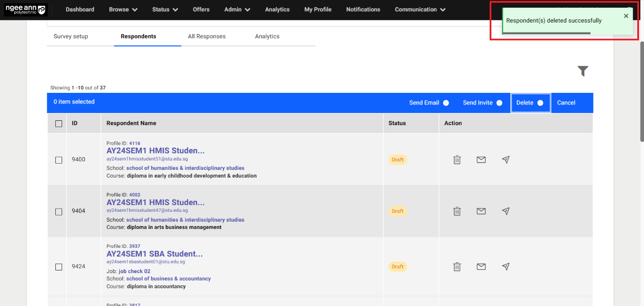Expand the Browse navigation dropdown

point(122,9)
